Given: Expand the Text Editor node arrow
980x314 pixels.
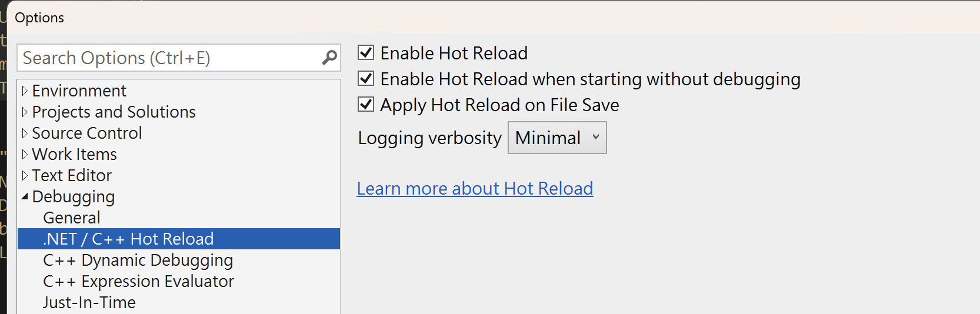Looking at the screenshot, I should pyautogui.click(x=25, y=176).
